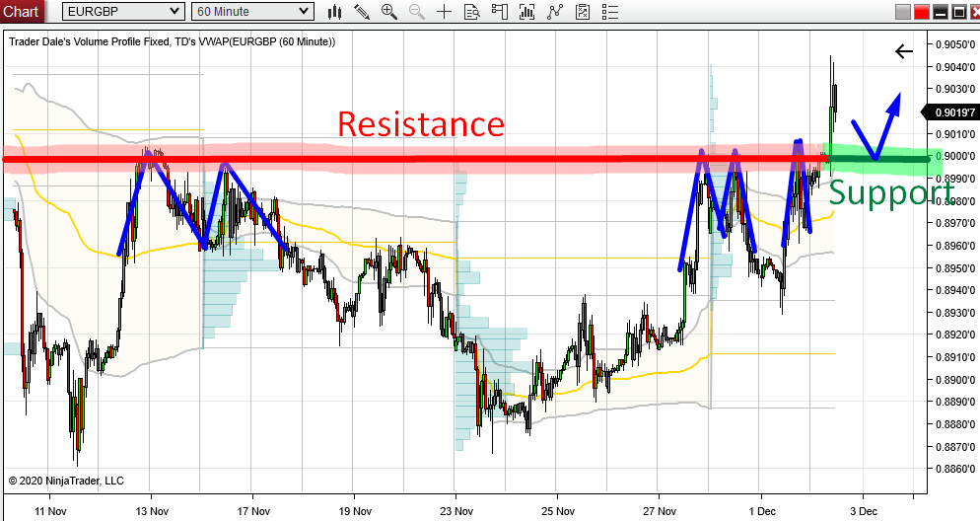
Task: Click the 0.8960'0 price axis label
Action: pos(954,246)
